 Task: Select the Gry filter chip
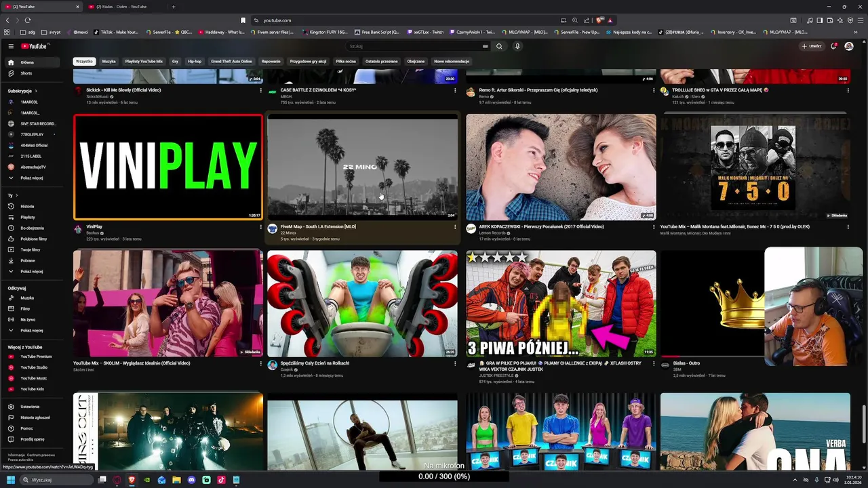click(x=175, y=61)
